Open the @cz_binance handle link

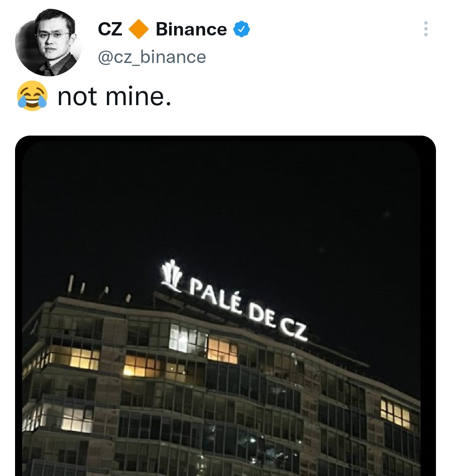click(152, 57)
